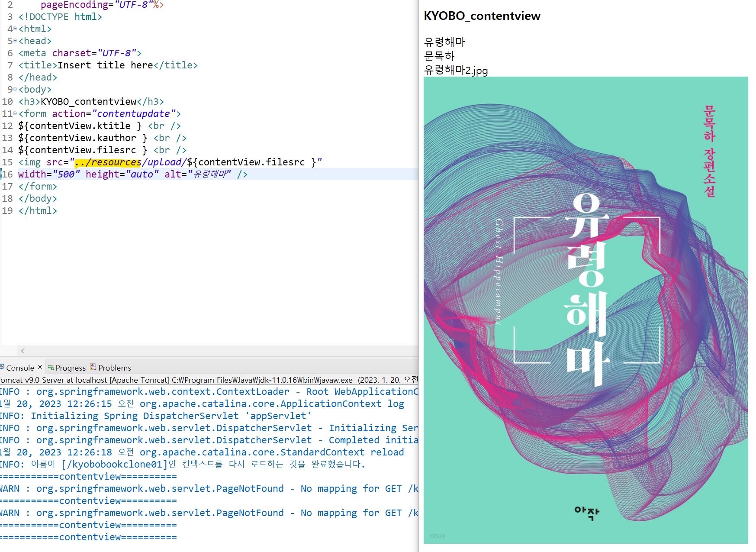
Task: Click the 유령해마2.jpg filename text
Action: pos(456,70)
